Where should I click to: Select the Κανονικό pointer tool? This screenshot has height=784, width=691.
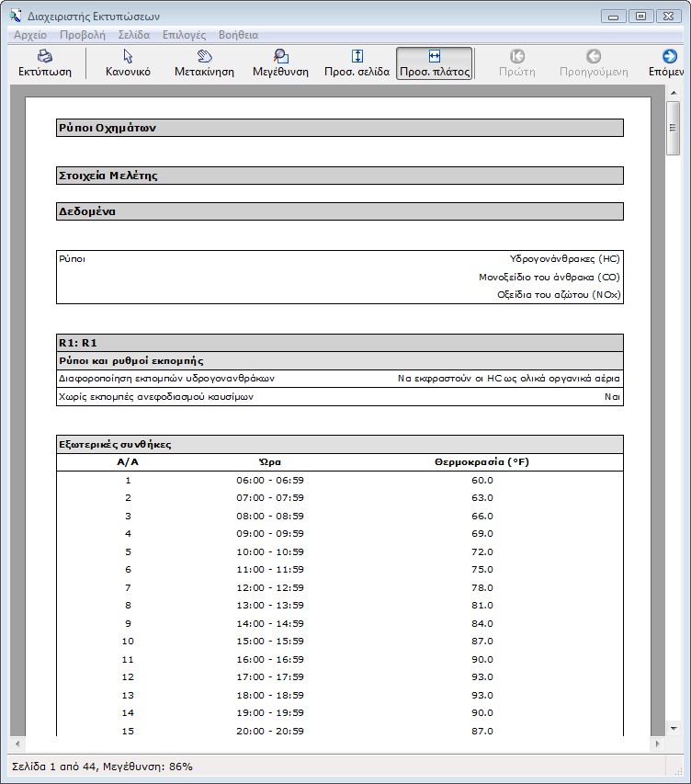click(x=128, y=57)
